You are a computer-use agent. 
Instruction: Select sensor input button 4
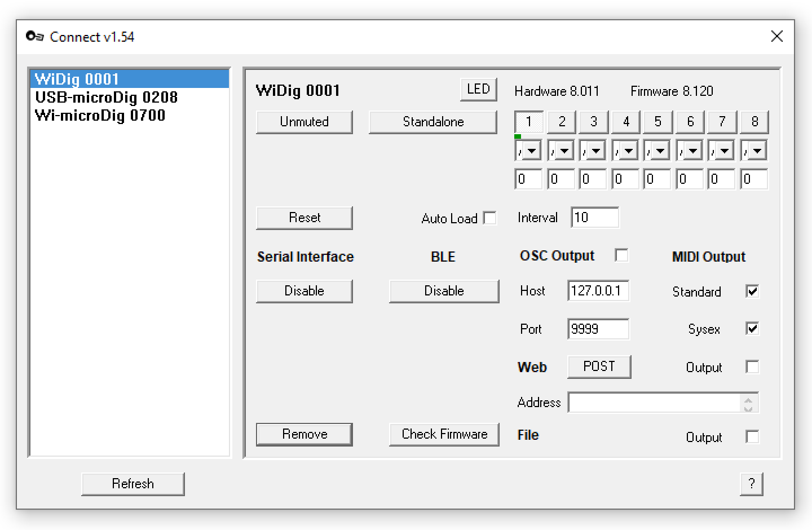coord(626,122)
